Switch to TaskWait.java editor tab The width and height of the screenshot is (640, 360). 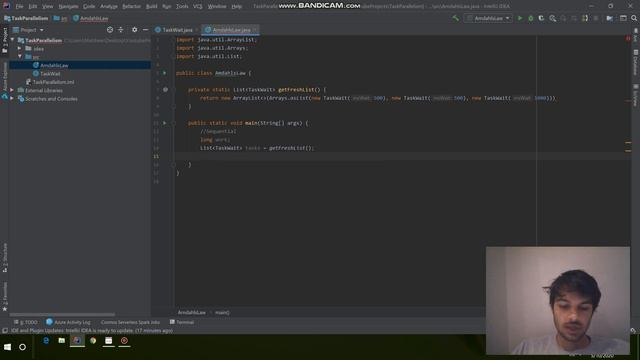click(x=176, y=30)
